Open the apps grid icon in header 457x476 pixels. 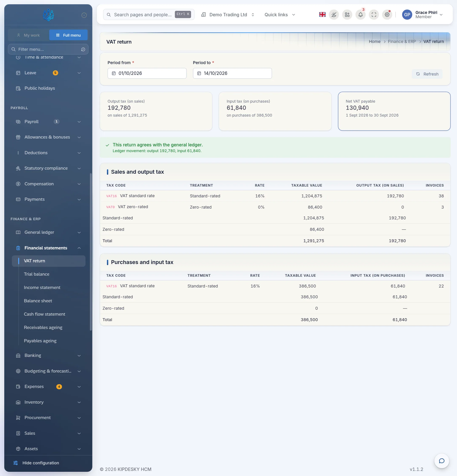tap(347, 15)
